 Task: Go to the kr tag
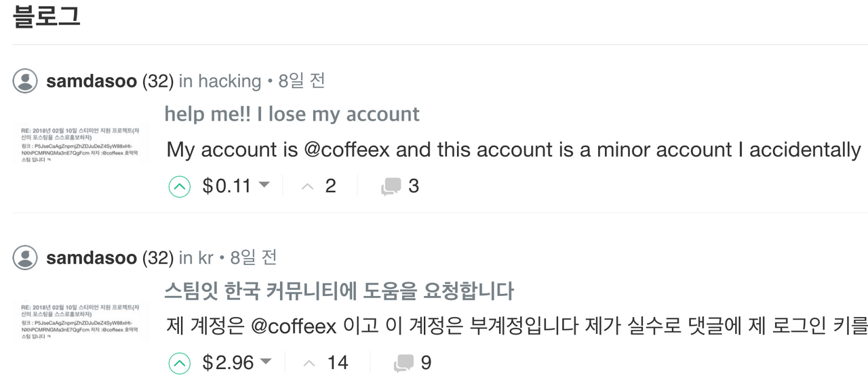[x=205, y=258]
